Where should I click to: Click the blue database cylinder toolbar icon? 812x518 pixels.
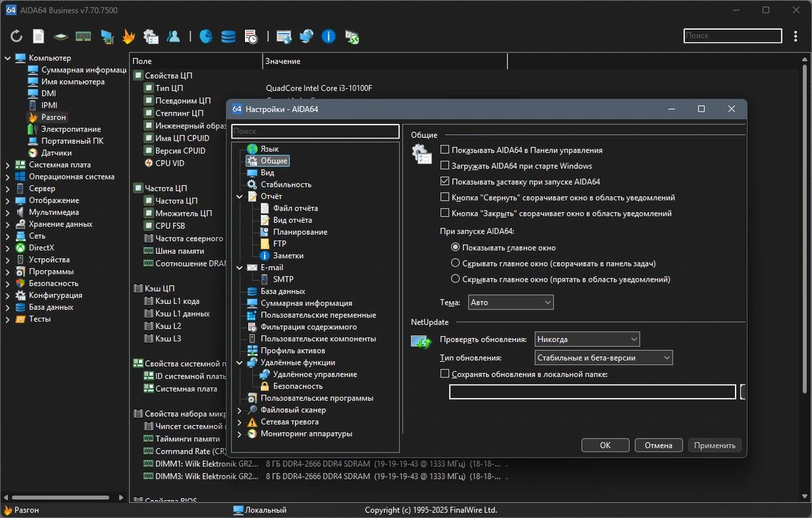(228, 37)
